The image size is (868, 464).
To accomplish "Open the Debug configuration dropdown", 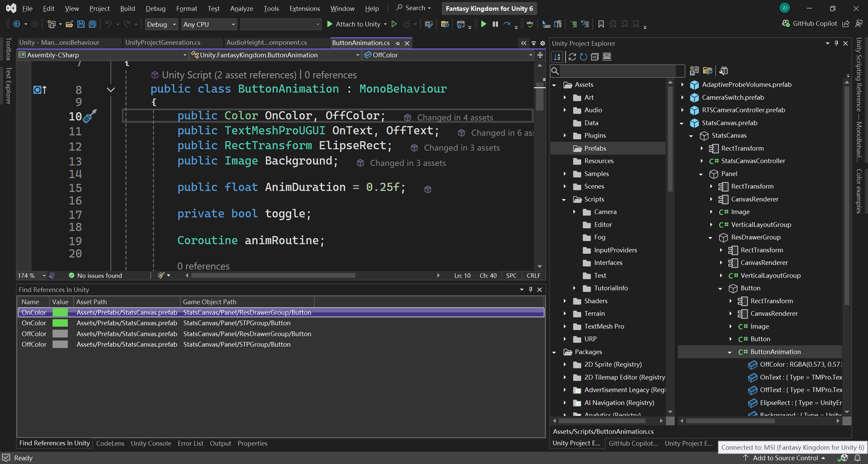I will pos(161,24).
